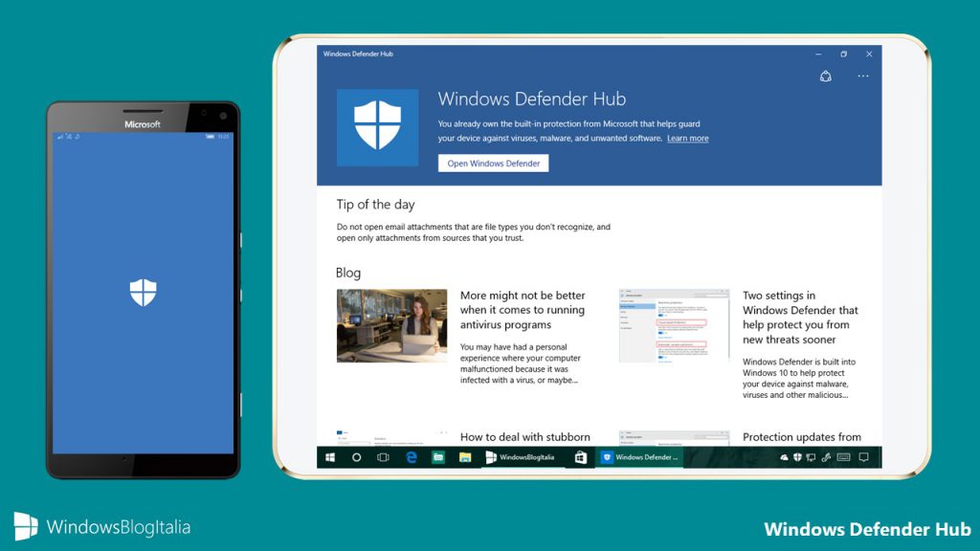The height and width of the screenshot is (551, 980).
Task: Open File Explorer from the taskbar
Action: (463, 458)
